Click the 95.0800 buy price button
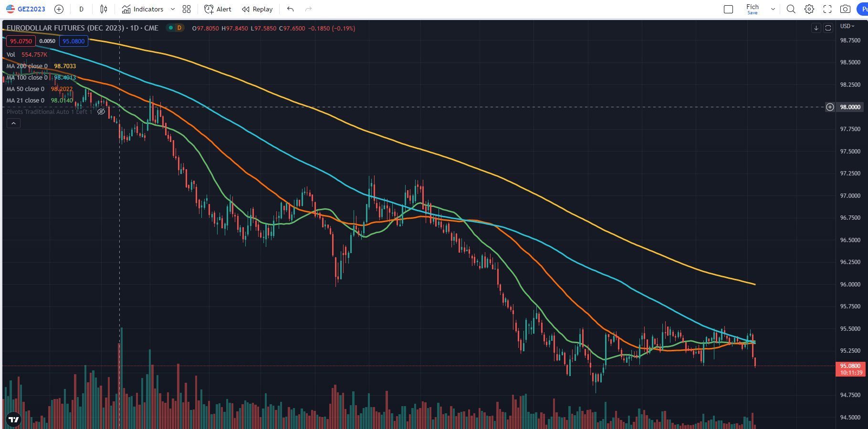Image resolution: width=868 pixels, height=429 pixels. pyautogui.click(x=73, y=41)
